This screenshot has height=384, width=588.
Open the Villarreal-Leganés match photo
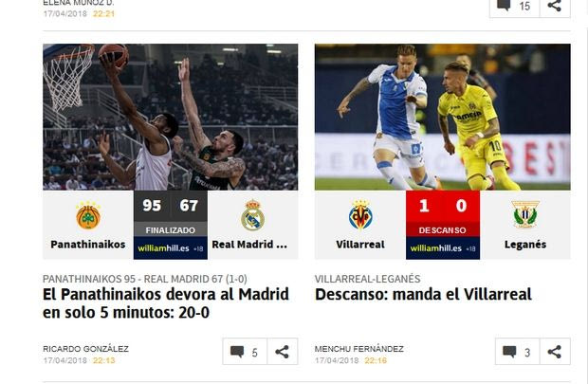tap(443, 117)
